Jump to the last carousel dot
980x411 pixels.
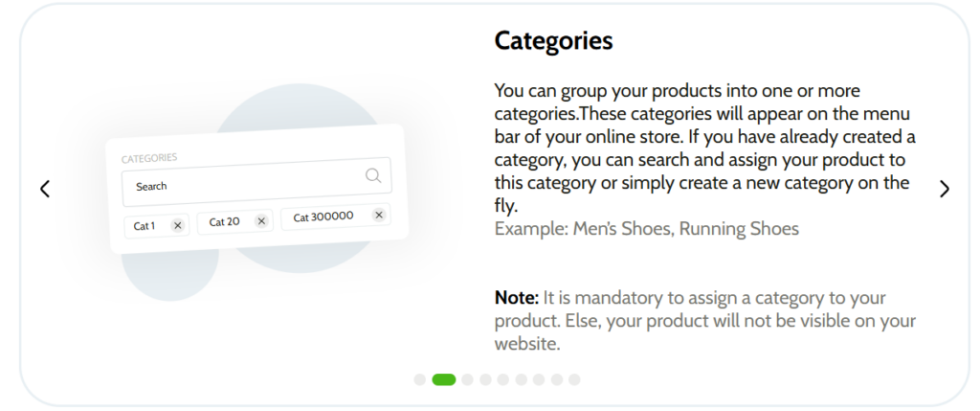574,379
